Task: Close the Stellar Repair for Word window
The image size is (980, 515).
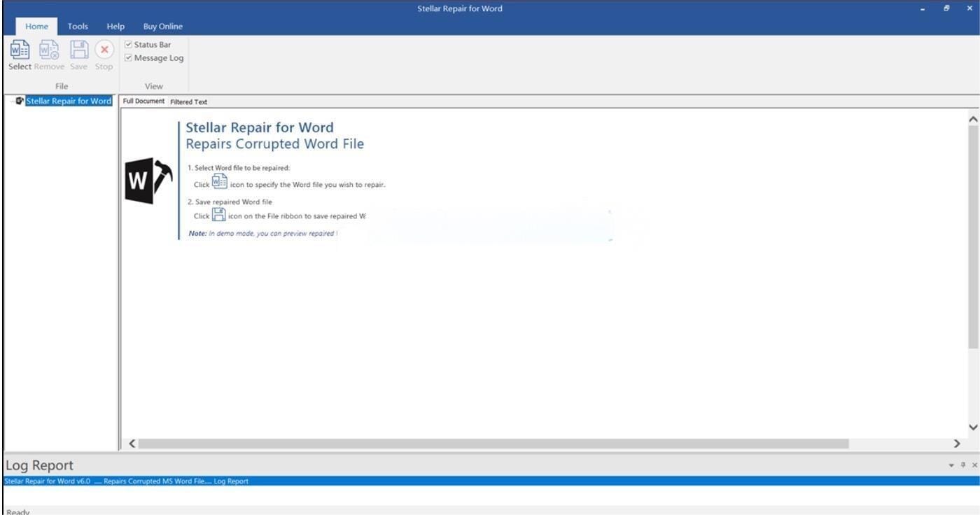Action: 969,8
